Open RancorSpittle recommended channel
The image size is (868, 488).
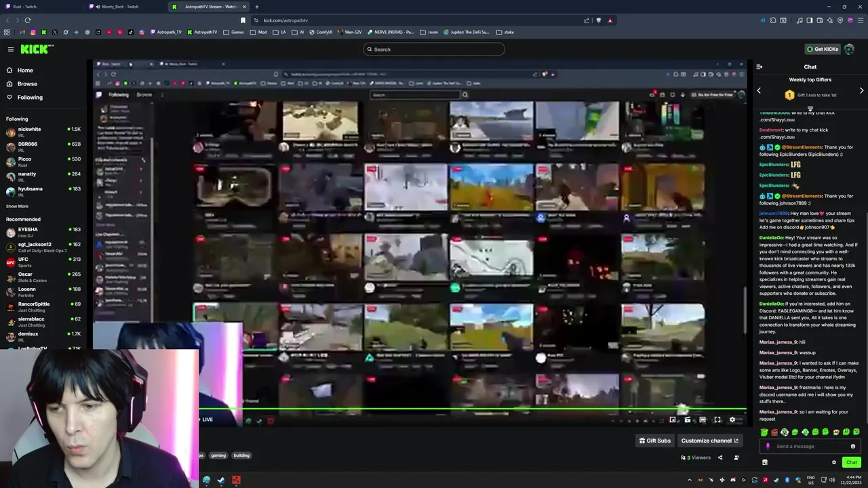43,306
